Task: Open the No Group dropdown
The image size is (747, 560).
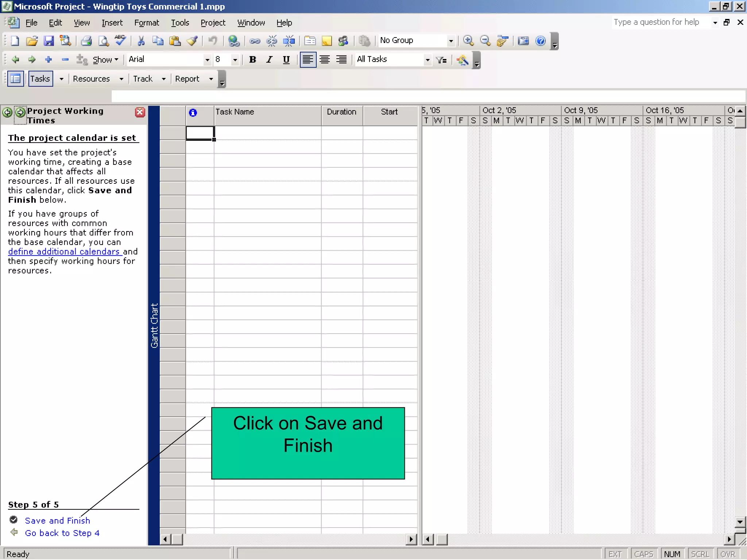Action: coord(451,41)
